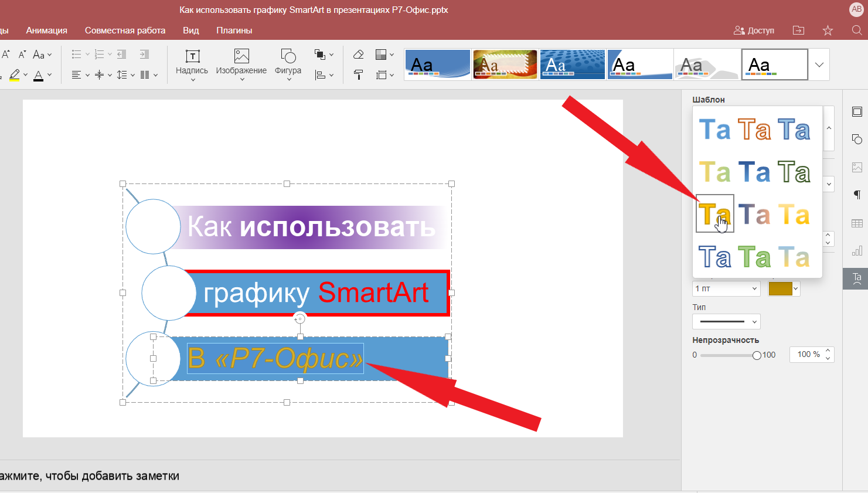Mark the document as favorite with the star
The width and height of the screenshot is (868, 493).
pos(828,30)
